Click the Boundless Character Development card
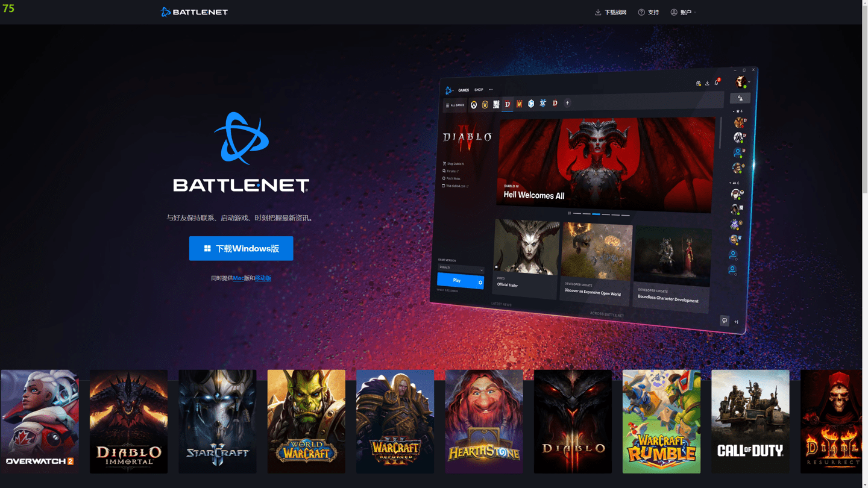The height and width of the screenshot is (488, 868). (x=671, y=269)
